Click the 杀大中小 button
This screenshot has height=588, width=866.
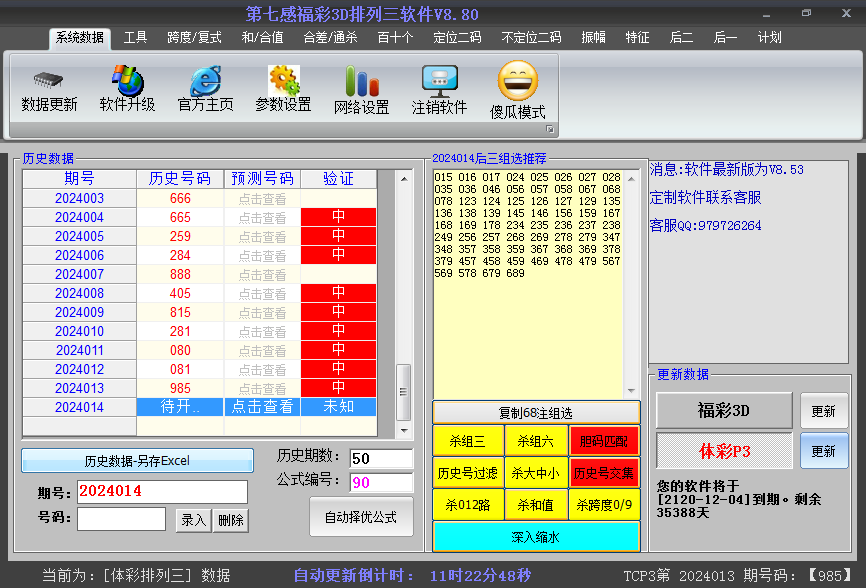tap(536, 473)
